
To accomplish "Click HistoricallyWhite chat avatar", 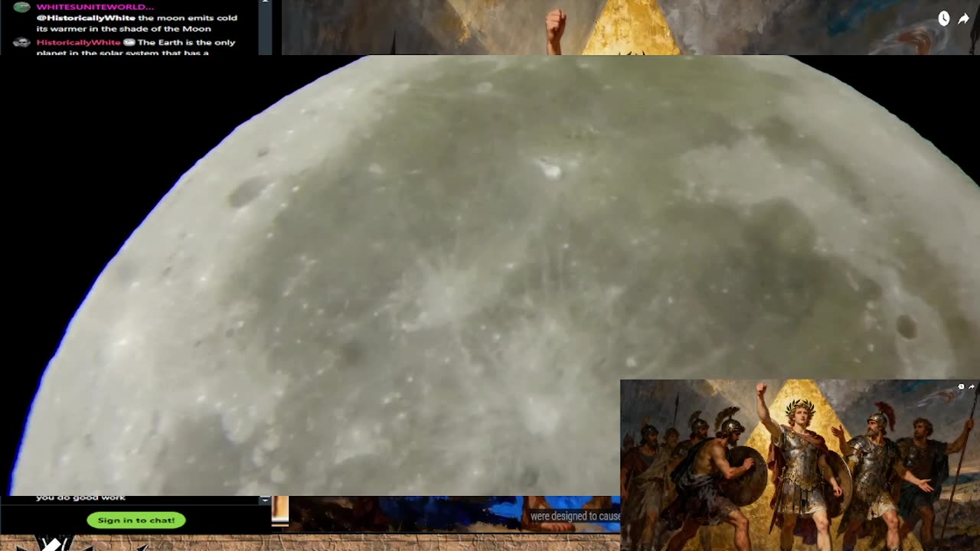I will pyautogui.click(x=21, y=43).
